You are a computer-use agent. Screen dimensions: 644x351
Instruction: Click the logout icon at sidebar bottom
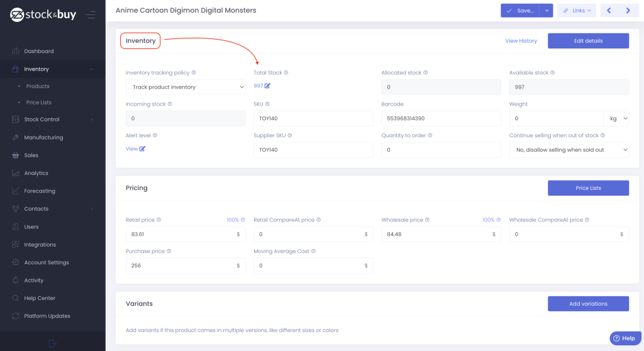(52, 343)
